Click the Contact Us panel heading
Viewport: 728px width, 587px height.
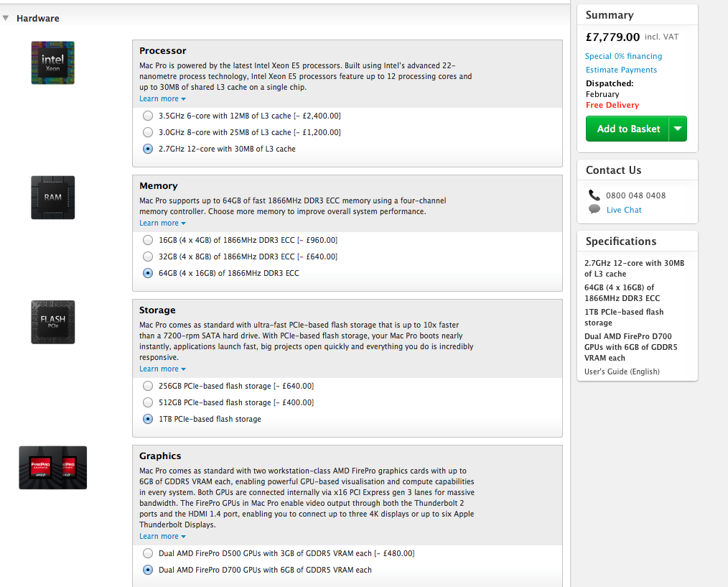(613, 170)
